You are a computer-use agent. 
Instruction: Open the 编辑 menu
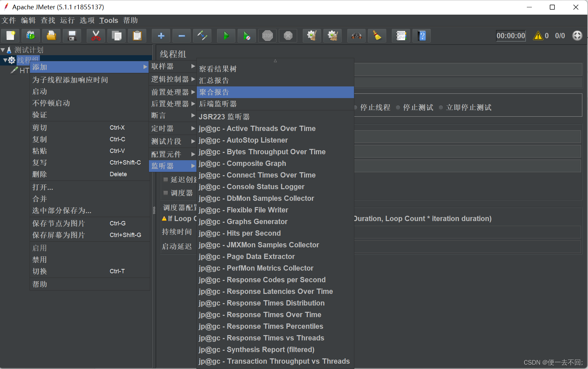(28, 20)
